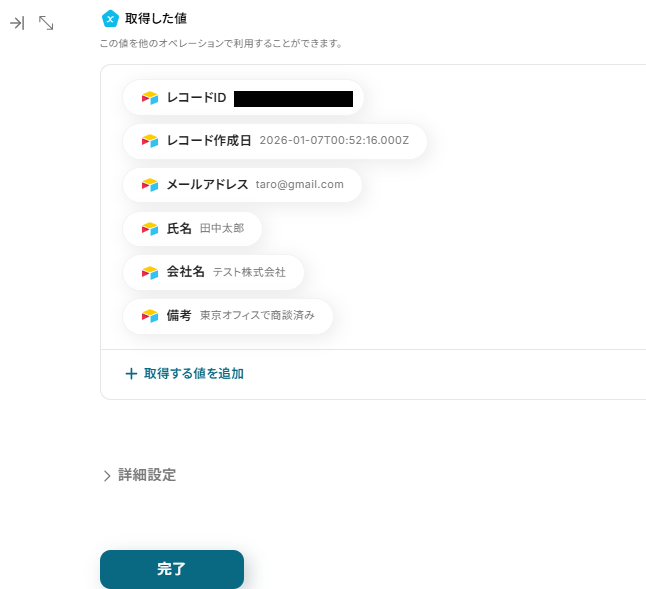Click the Airtable icon on 氏名 chip
This screenshot has width=646, height=589.
(x=150, y=229)
